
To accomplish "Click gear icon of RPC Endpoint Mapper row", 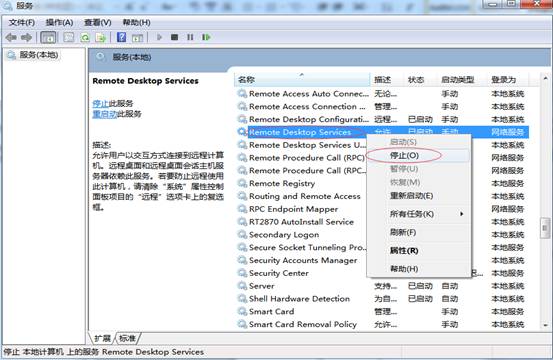I will [x=242, y=209].
